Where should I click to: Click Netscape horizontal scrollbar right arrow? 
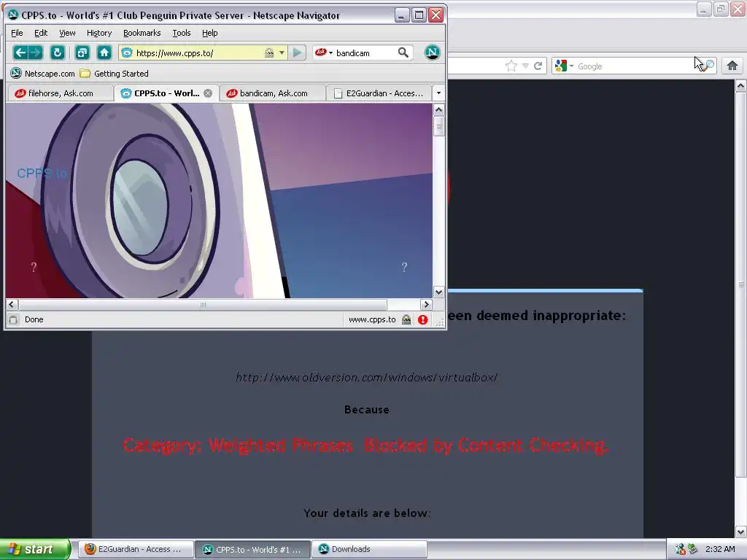[x=426, y=304]
